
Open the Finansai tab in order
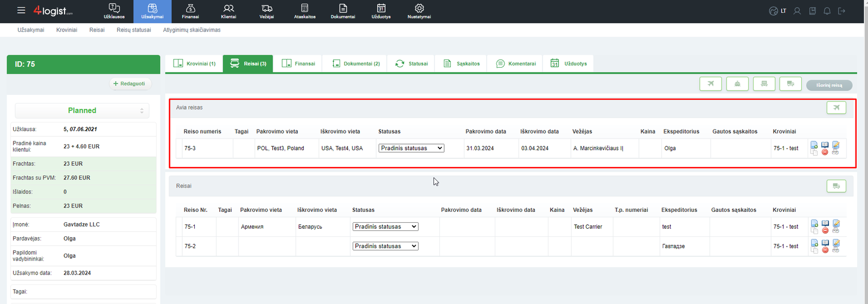pos(298,63)
